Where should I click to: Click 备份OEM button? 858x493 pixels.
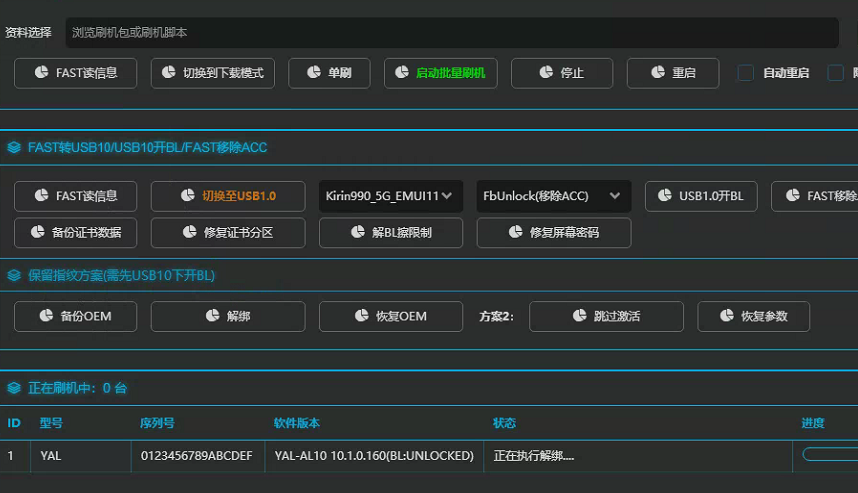tap(76, 317)
